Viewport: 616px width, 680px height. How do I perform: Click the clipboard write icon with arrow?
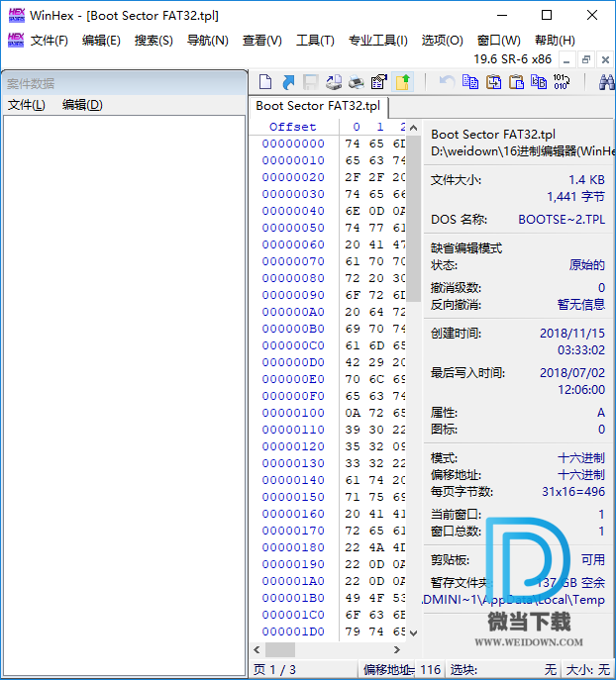(493, 82)
